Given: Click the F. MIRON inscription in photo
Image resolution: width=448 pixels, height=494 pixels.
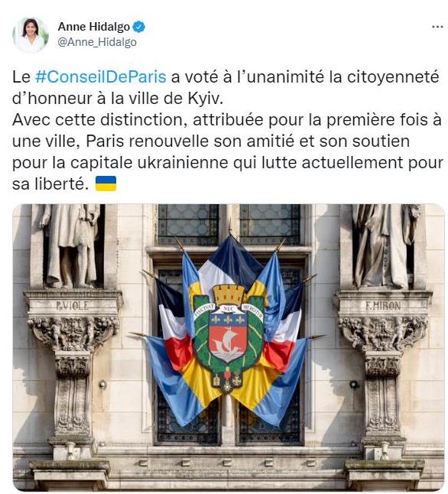Looking at the screenshot, I should pyautogui.click(x=384, y=306).
